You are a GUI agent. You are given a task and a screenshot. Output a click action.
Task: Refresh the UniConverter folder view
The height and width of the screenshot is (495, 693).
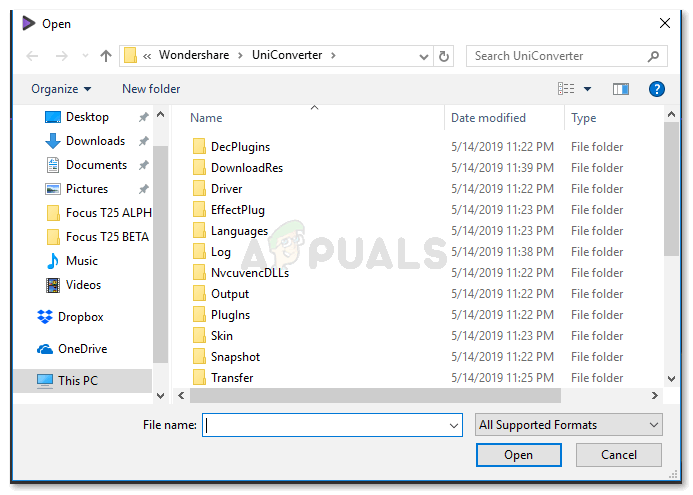click(x=444, y=56)
